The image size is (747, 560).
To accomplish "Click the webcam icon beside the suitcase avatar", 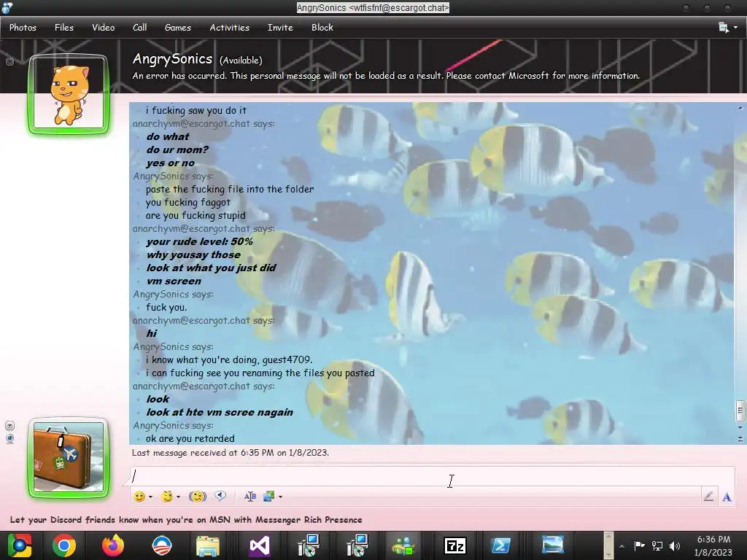I will click(x=9, y=438).
